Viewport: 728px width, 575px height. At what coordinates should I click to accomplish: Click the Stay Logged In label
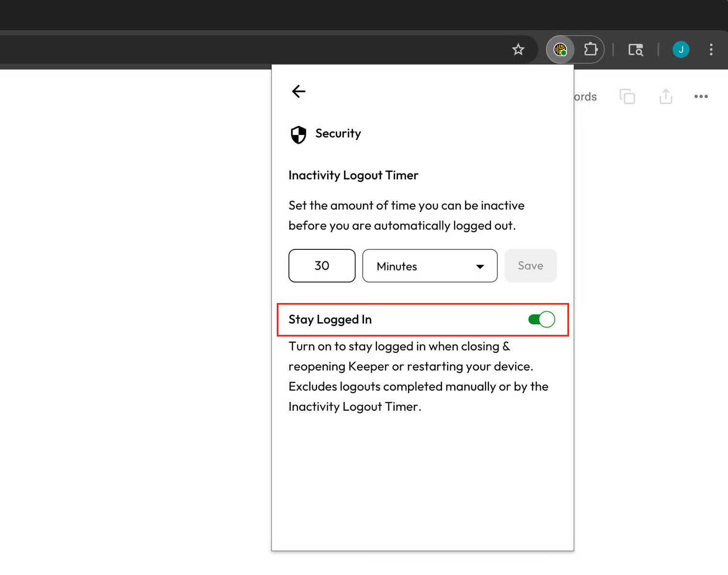point(330,319)
